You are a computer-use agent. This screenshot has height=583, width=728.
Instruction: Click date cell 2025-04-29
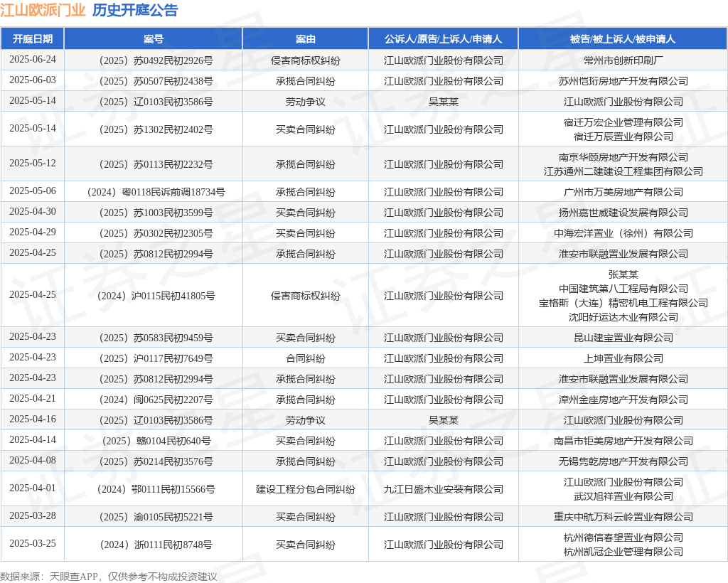[x=33, y=232]
